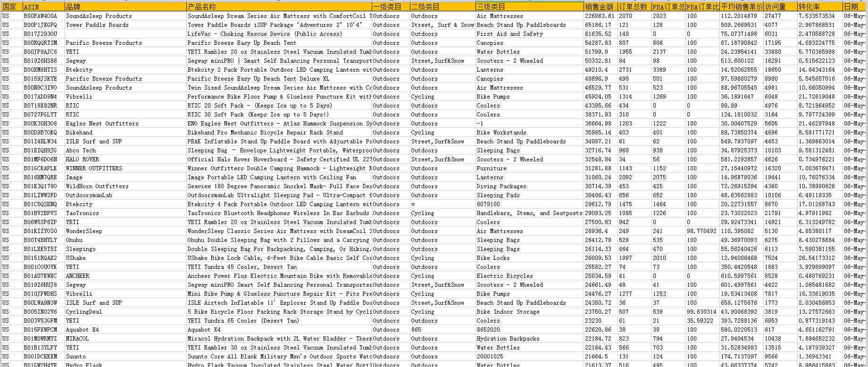
Task: Click third-level category Bike Locks
Action: tap(530, 258)
